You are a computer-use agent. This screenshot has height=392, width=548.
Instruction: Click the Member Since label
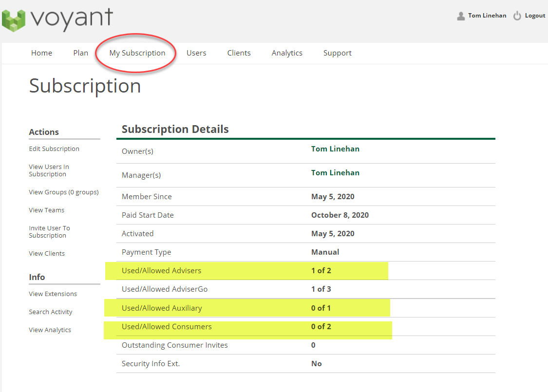[147, 197]
